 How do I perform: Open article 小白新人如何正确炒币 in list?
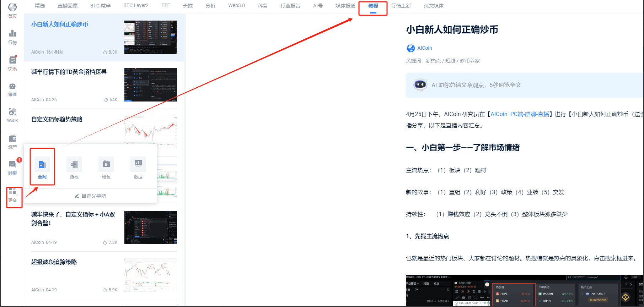tap(60, 24)
